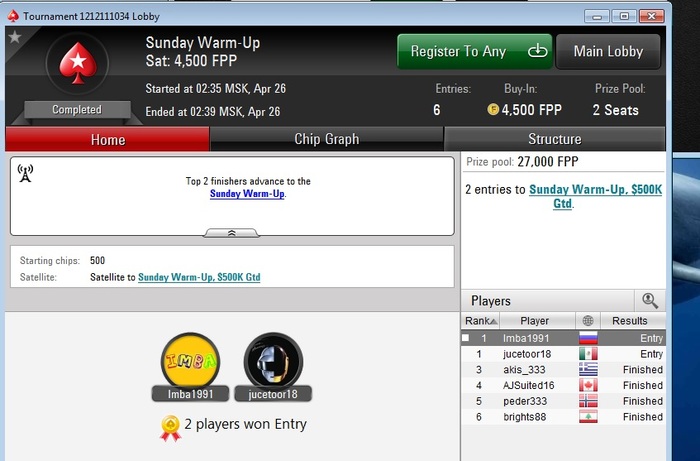700x461 pixels.
Task: Click the Russian flag beside Imba1991
Action: coord(588,338)
